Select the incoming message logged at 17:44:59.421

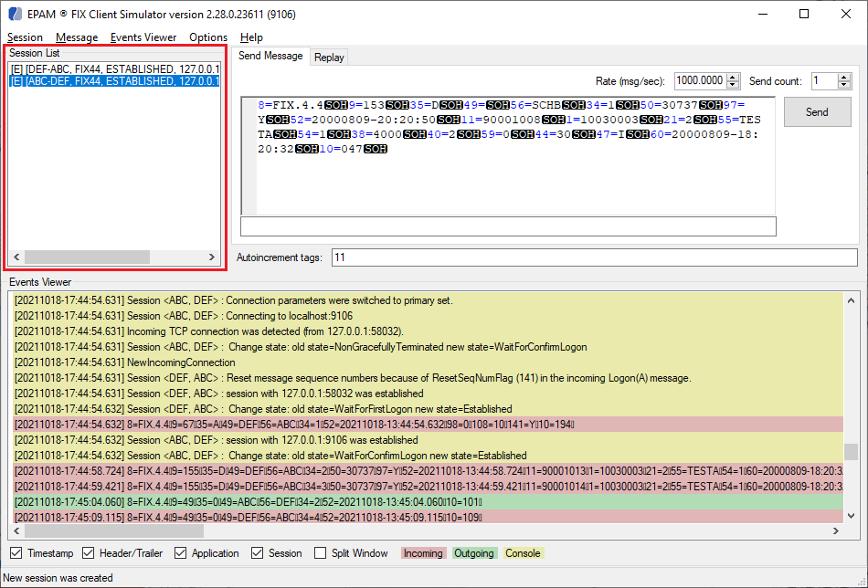pos(428,487)
